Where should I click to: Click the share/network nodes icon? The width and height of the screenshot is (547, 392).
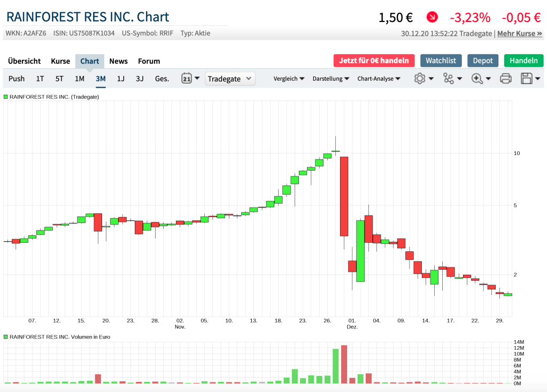pos(448,79)
